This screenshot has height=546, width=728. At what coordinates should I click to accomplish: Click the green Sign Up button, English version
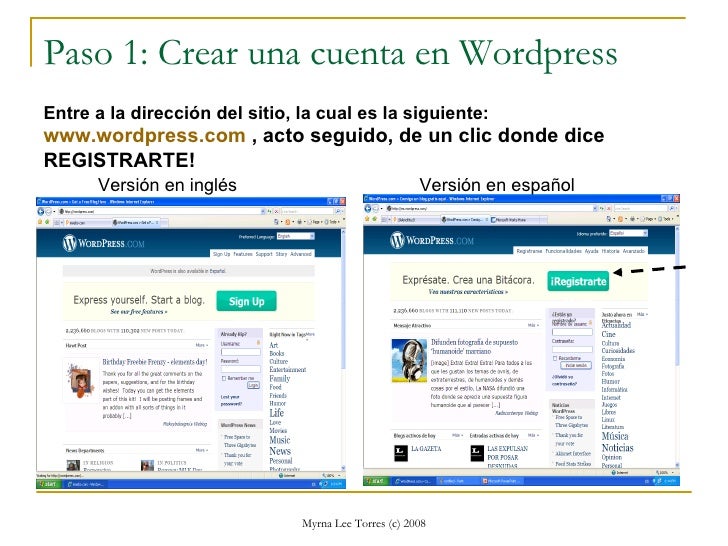(x=246, y=301)
